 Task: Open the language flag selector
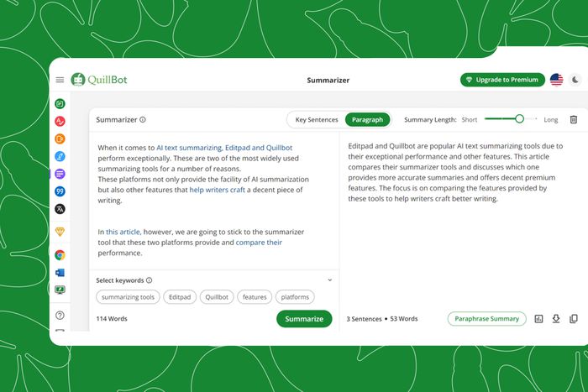point(556,80)
